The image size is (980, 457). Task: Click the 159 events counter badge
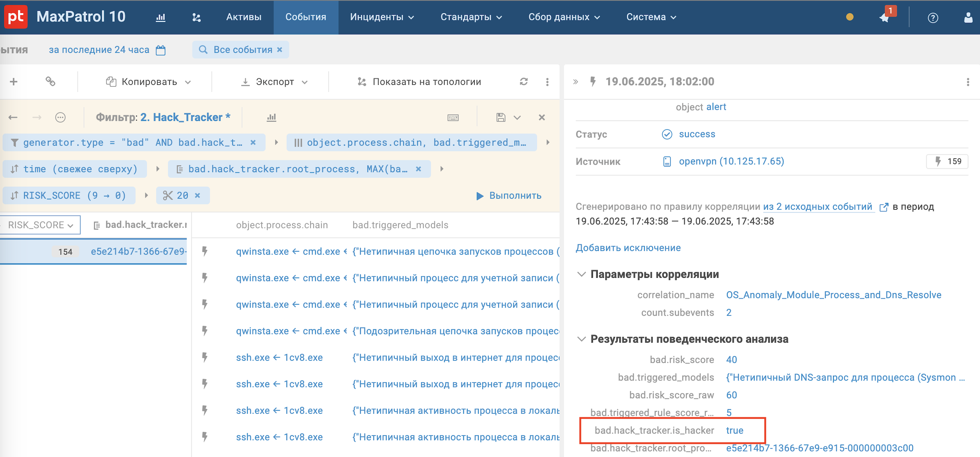[947, 161]
